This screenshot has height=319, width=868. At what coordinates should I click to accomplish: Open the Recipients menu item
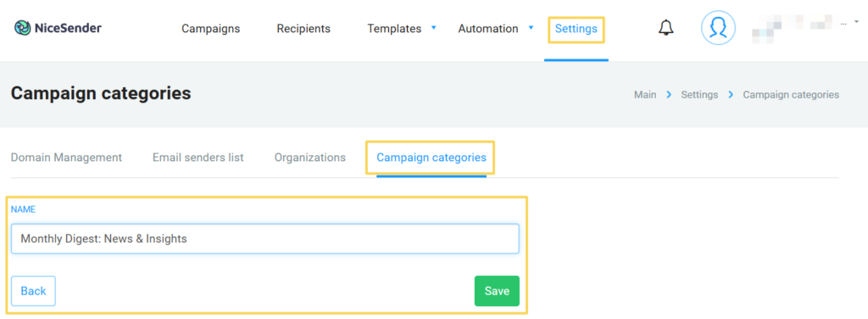pyautogui.click(x=303, y=29)
